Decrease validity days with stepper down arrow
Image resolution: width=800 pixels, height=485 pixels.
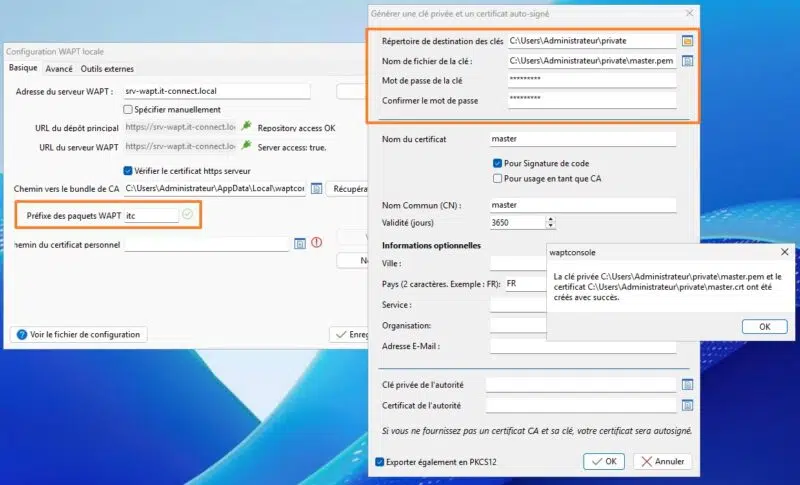tap(551, 225)
